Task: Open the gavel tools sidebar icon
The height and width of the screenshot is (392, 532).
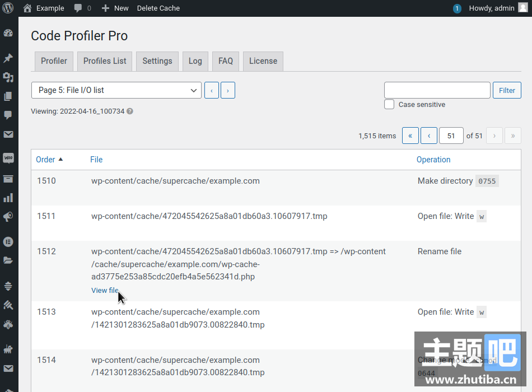Action: (8, 305)
